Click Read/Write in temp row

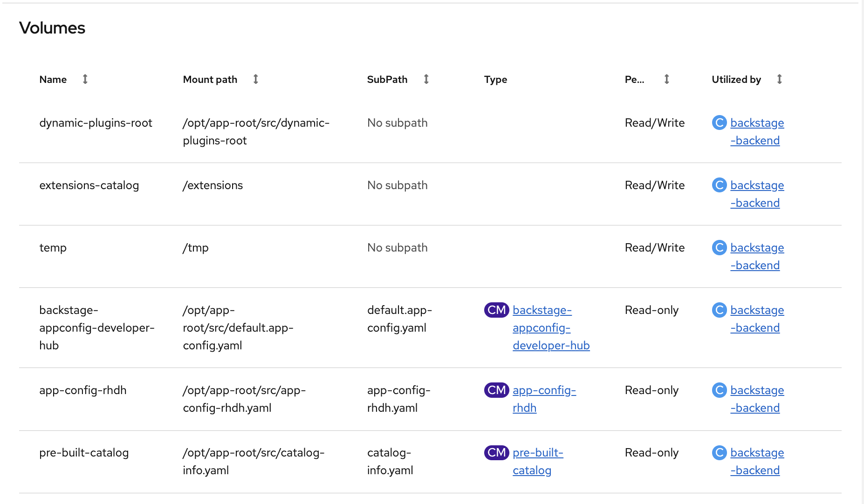click(655, 248)
